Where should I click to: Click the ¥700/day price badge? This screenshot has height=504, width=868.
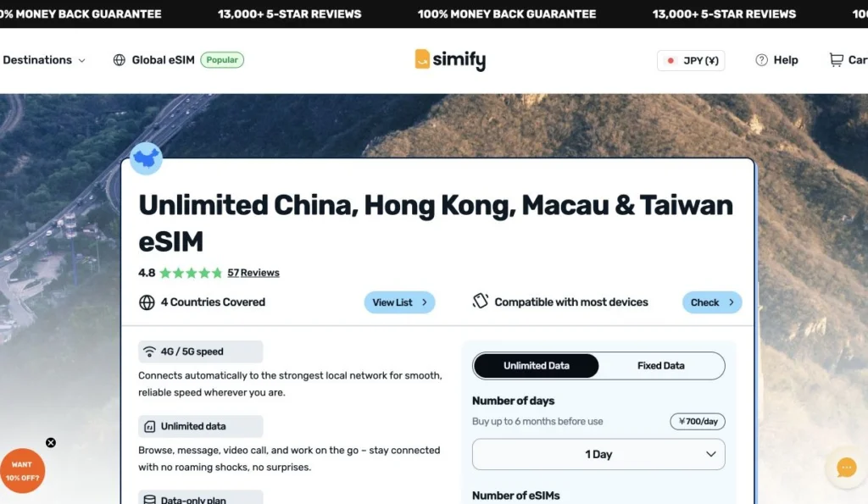(698, 422)
